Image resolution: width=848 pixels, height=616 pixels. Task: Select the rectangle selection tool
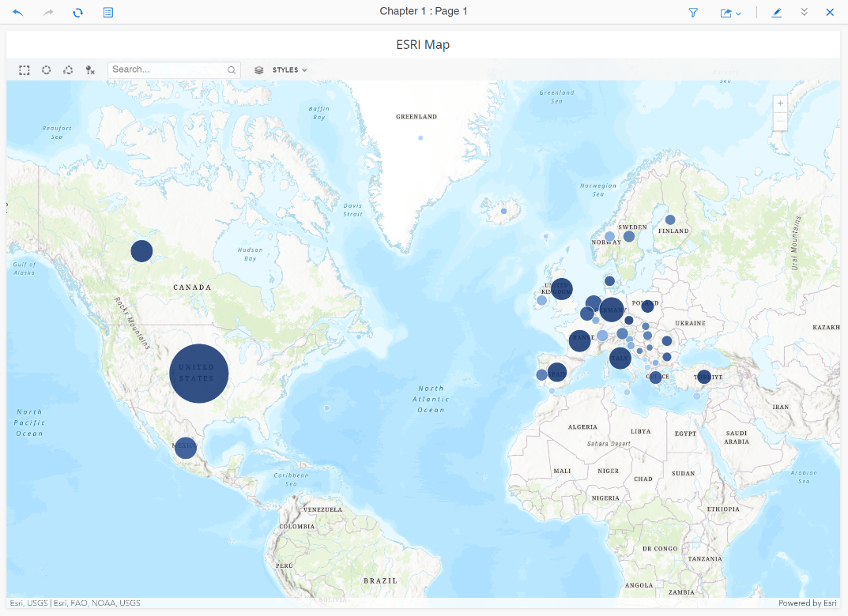click(x=24, y=70)
